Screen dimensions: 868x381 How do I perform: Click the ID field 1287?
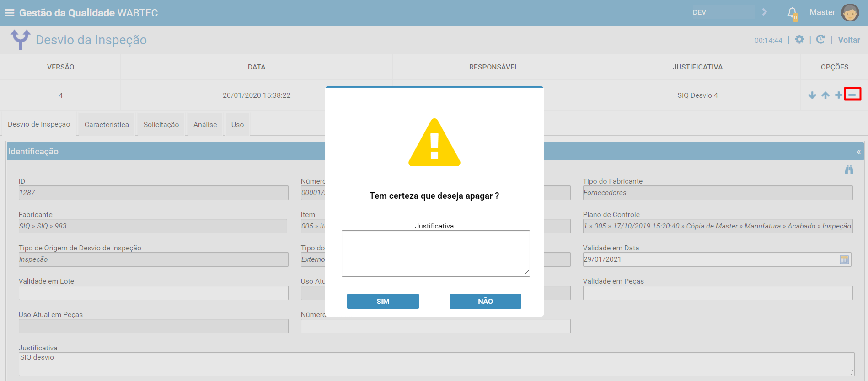tap(154, 193)
